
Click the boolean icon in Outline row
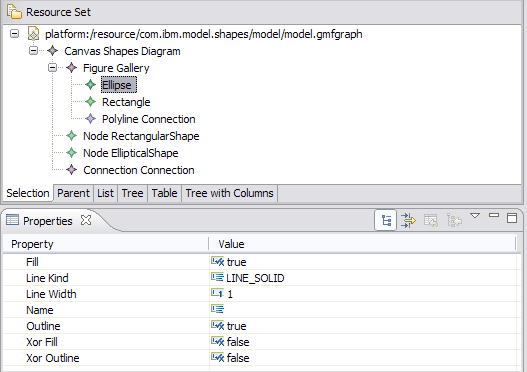coord(217,325)
